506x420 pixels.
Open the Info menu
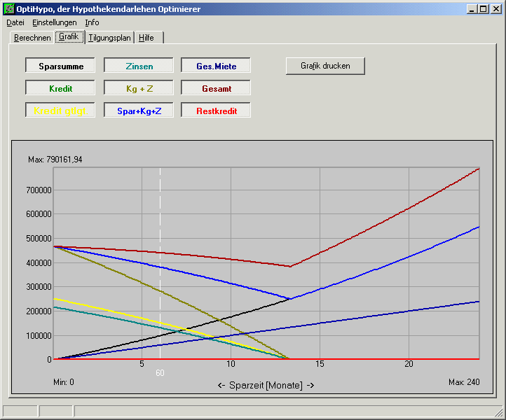click(x=93, y=22)
